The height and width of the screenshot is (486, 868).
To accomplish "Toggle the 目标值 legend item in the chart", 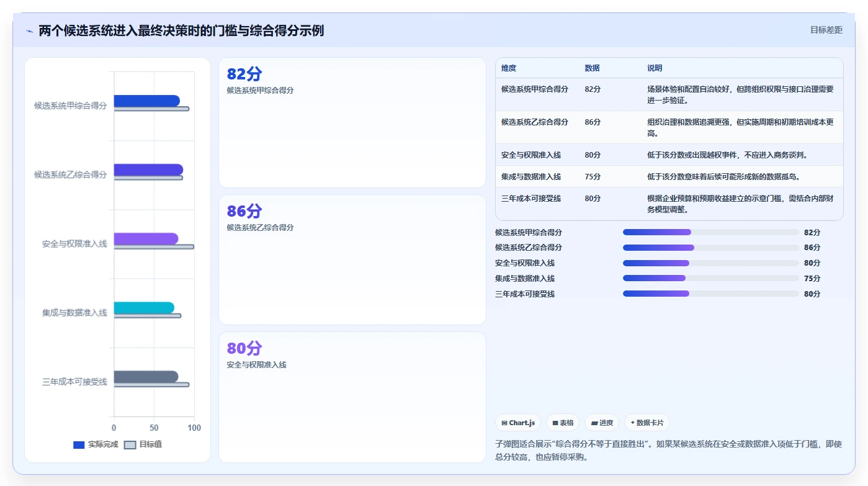I will [x=143, y=444].
